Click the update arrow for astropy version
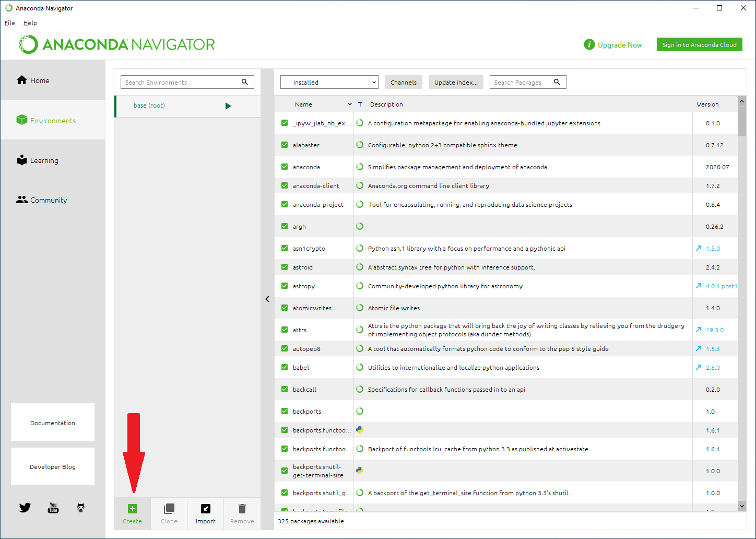The image size is (756, 539). click(699, 286)
